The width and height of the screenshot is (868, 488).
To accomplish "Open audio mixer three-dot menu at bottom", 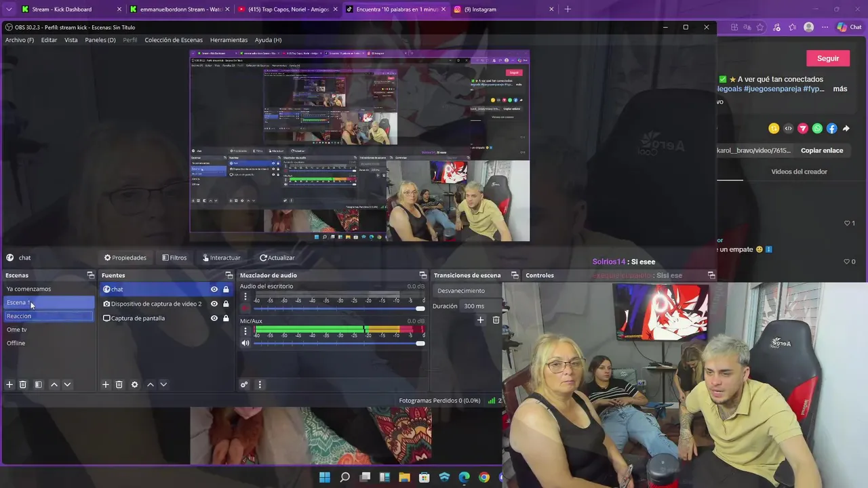I will 260,384.
